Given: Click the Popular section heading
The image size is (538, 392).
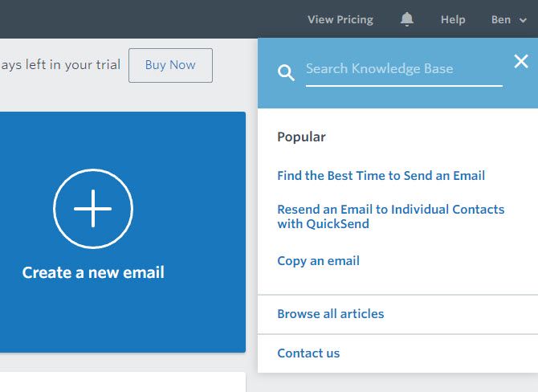Looking at the screenshot, I should click(x=301, y=137).
